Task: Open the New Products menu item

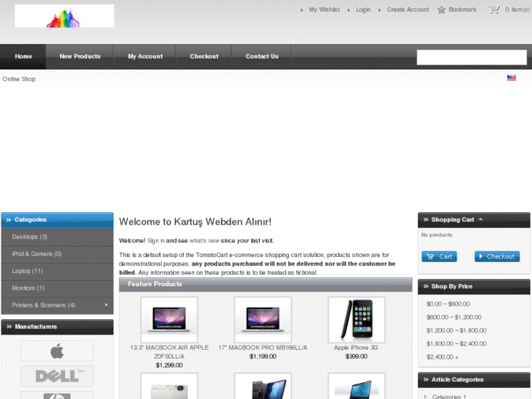Action: pyautogui.click(x=80, y=56)
